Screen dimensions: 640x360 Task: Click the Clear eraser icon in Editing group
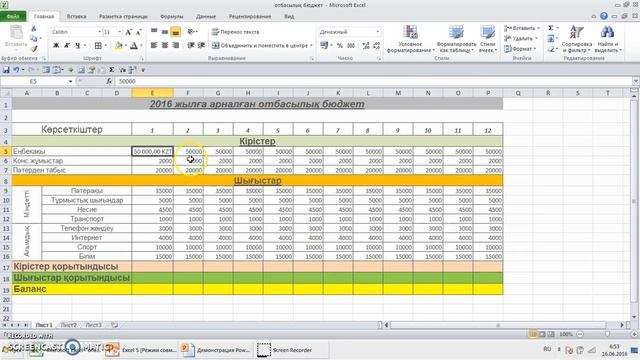tap(551, 49)
